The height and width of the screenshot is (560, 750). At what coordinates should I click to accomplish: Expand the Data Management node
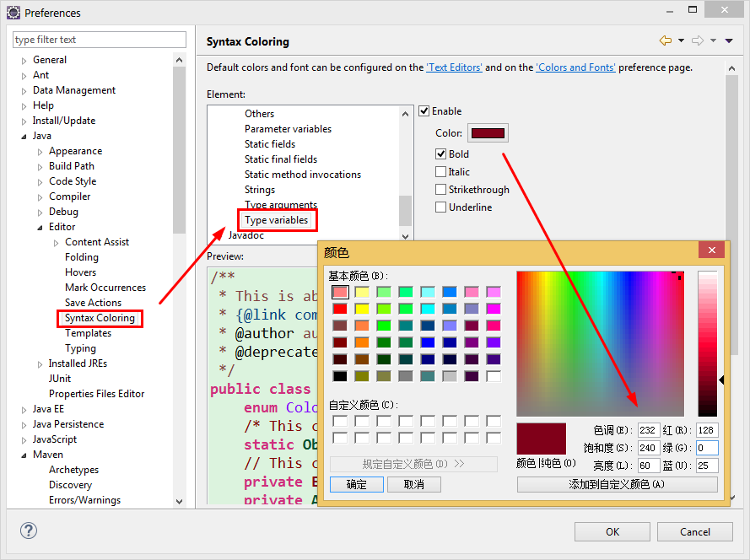pos(24,91)
